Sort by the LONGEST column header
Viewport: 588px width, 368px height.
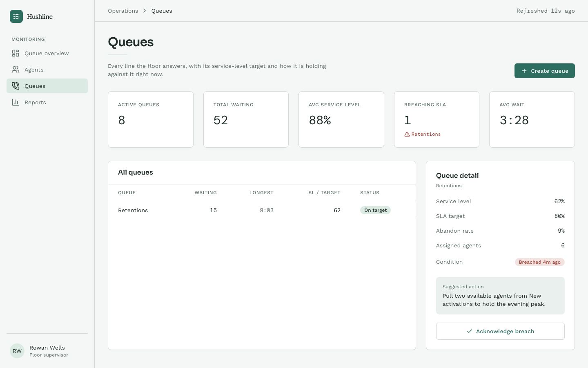(x=261, y=193)
